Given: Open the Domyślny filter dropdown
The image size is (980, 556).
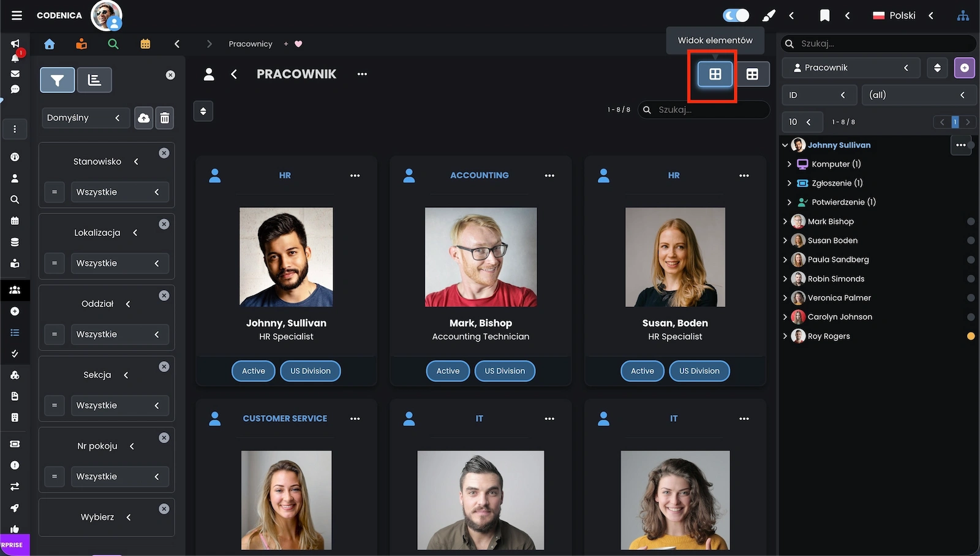Looking at the screenshot, I should (84, 118).
